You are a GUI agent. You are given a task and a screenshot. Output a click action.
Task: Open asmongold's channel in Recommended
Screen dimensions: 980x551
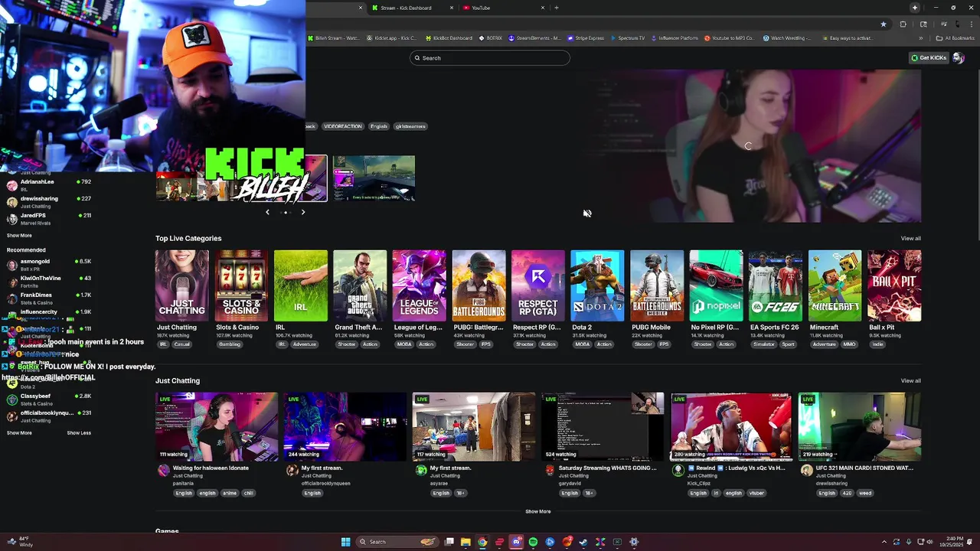[x=49, y=265]
